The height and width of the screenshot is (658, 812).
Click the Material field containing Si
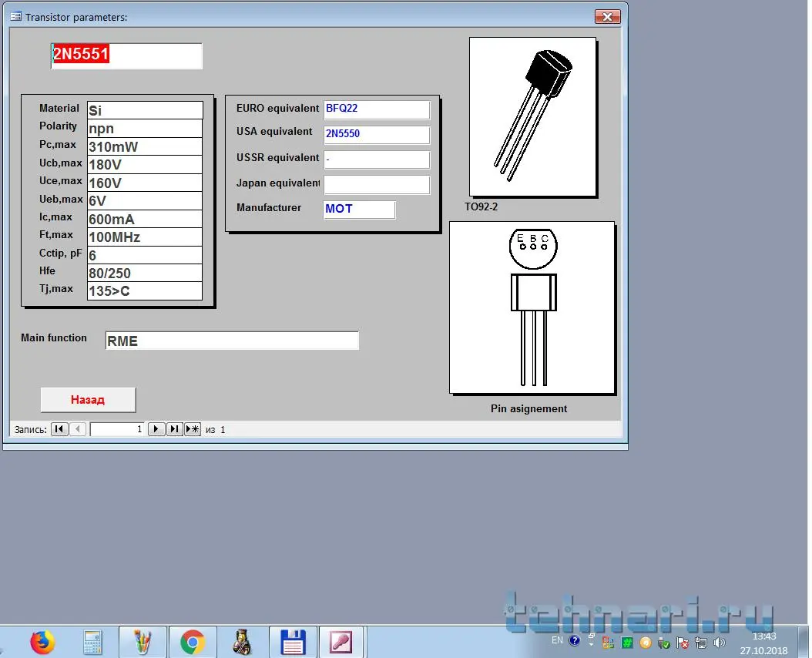click(145, 110)
